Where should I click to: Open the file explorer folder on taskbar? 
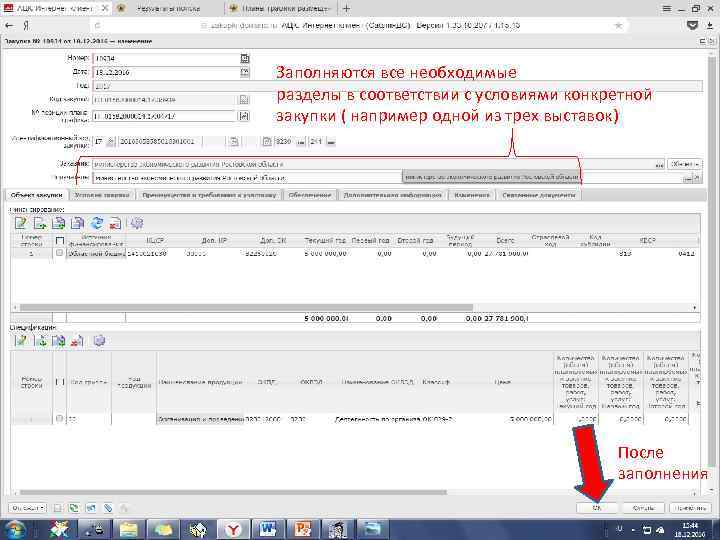click(129, 529)
